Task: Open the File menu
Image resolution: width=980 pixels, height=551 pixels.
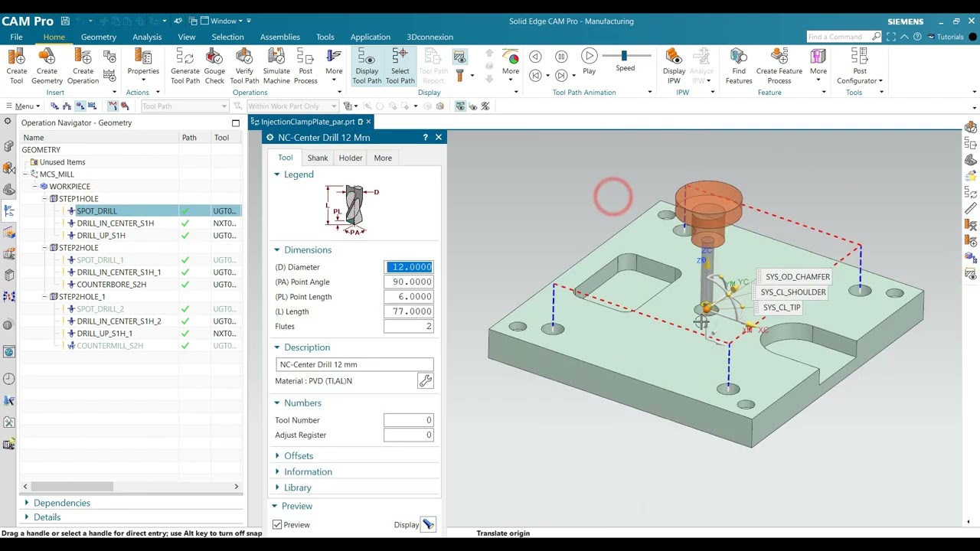Action: point(16,37)
